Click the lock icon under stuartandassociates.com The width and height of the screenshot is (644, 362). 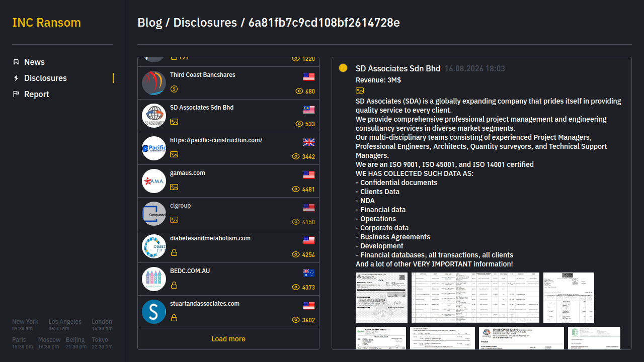pyautogui.click(x=174, y=318)
